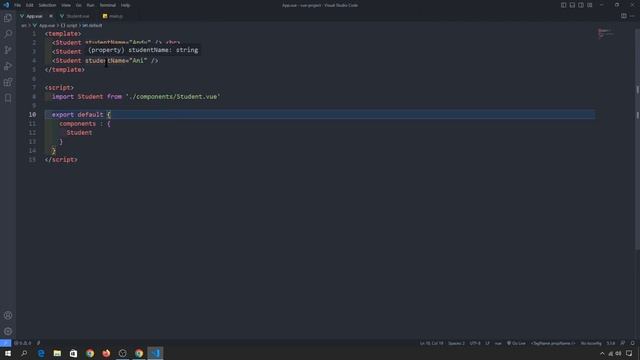Click the VS Code logo in title bar

click(6, 5)
